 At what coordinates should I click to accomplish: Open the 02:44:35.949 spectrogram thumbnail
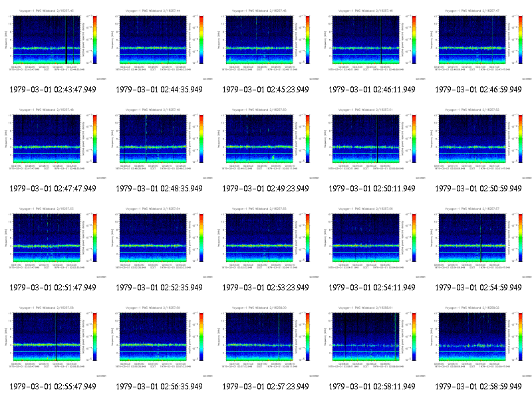(x=160, y=43)
